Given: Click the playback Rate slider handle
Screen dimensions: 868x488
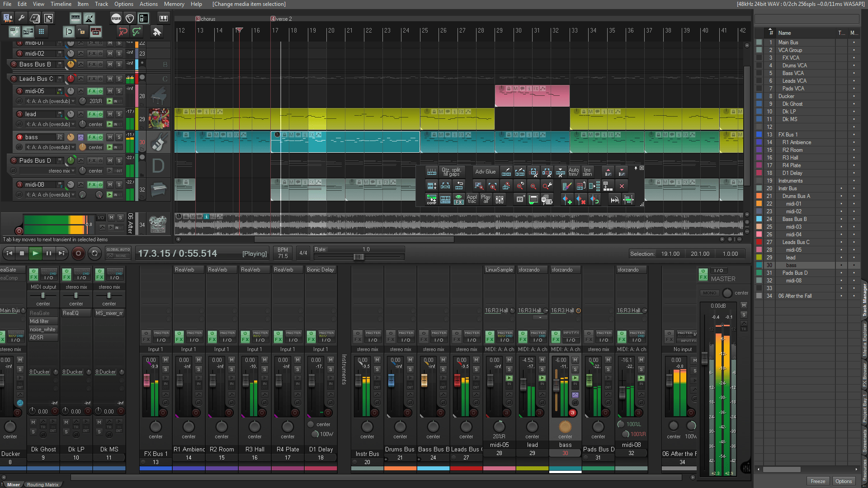Looking at the screenshot, I should coord(359,257).
